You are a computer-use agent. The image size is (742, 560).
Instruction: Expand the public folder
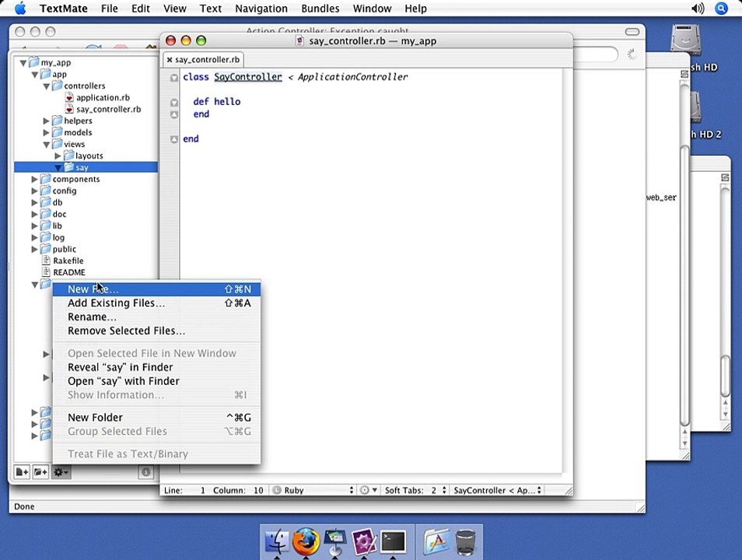coord(34,249)
